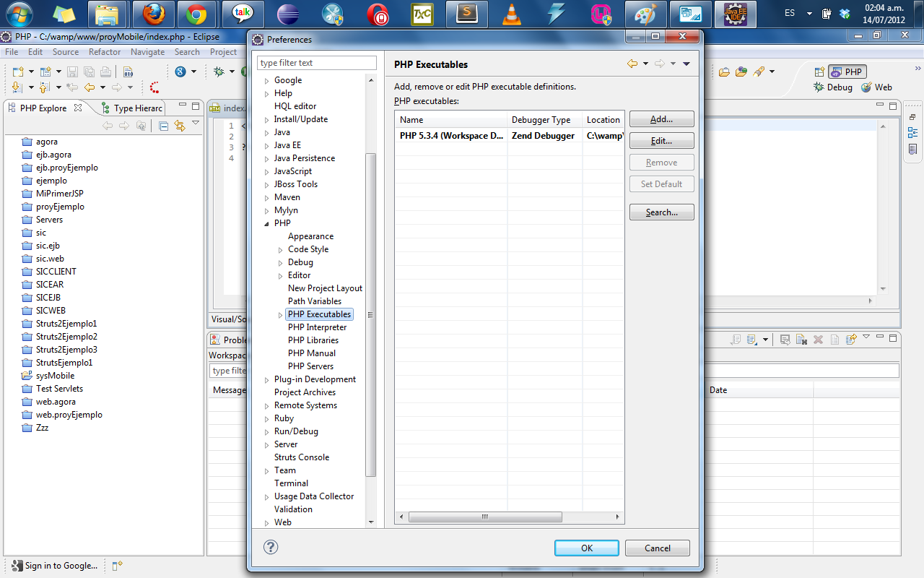Click the preferences tree vertical scrollbar
Screen dimensions: 924x578
pyautogui.click(x=371, y=314)
